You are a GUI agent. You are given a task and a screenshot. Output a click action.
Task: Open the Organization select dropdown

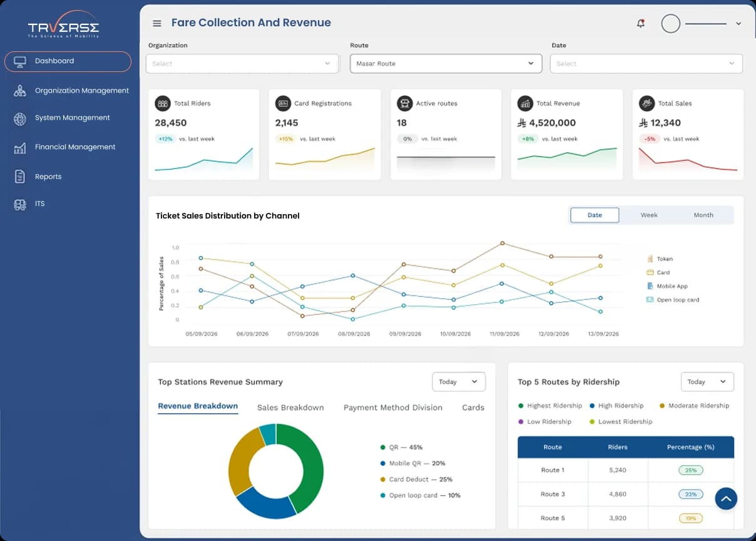pyautogui.click(x=242, y=63)
